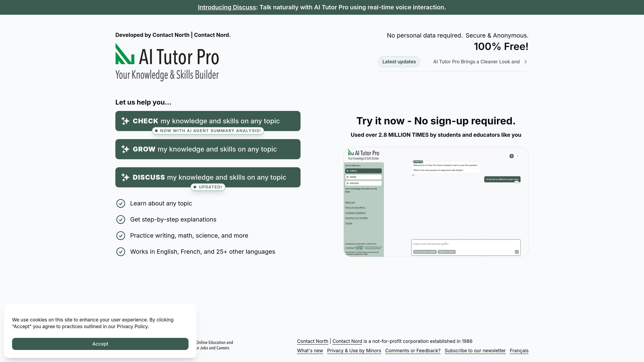Image resolution: width=644 pixels, height=362 pixels.
Task: Accept the cookie notice
Action: click(100, 344)
